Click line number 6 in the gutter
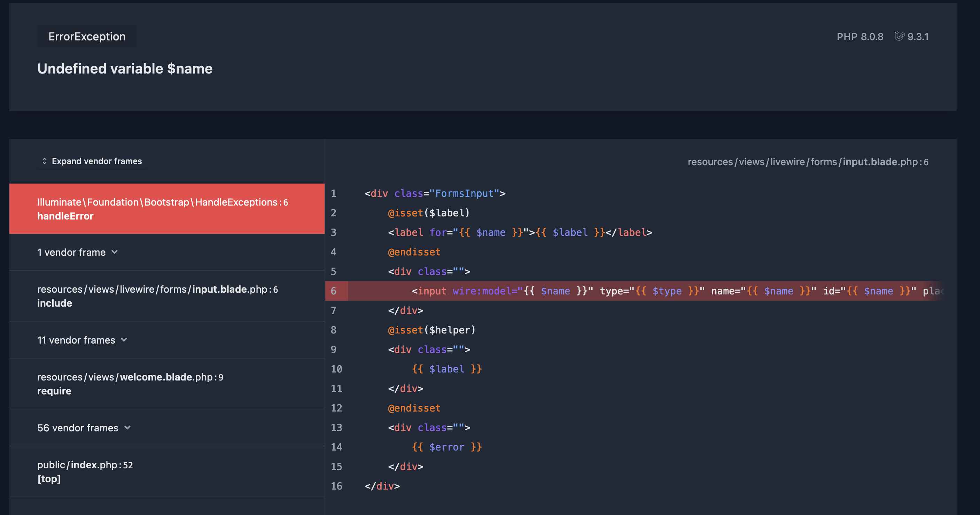Image resolution: width=980 pixels, height=515 pixels. click(334, 291)
